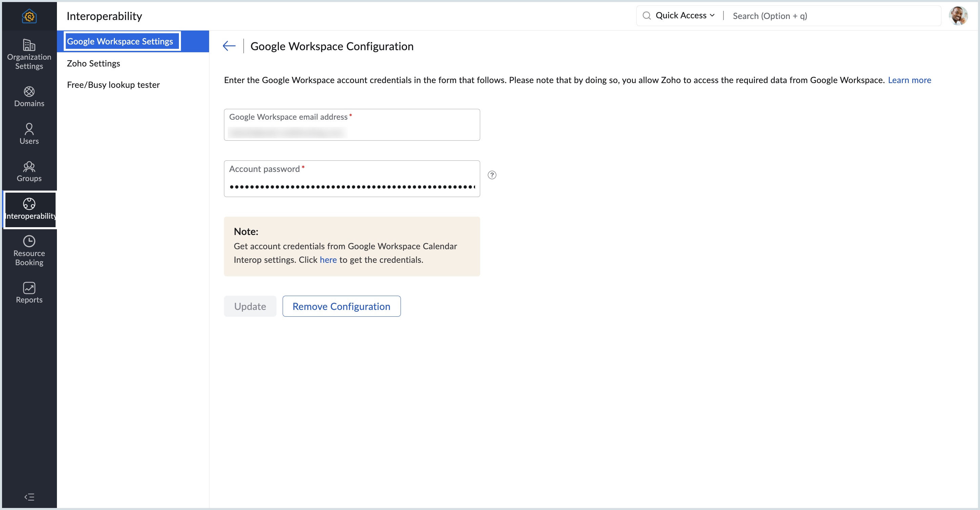This screenshot has width=980, height=510.
Task: Click the Interoperability page heading
Action: click(x=104, y=16)
